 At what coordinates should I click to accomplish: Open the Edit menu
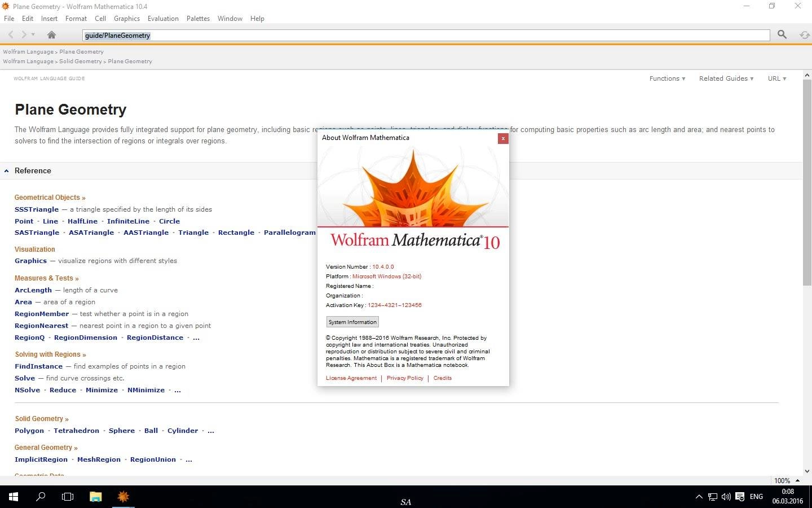[x=28, y=19]
